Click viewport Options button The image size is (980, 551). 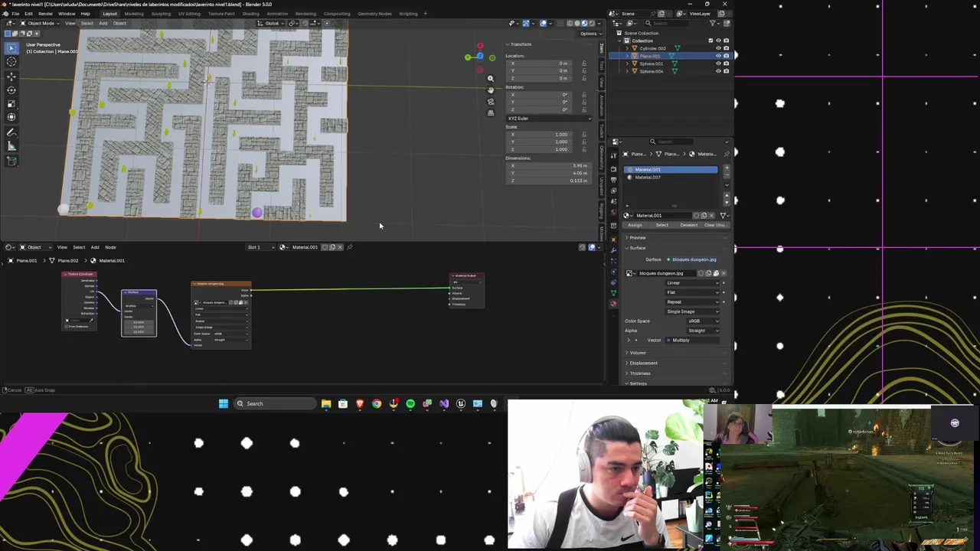tap(588, 34)
